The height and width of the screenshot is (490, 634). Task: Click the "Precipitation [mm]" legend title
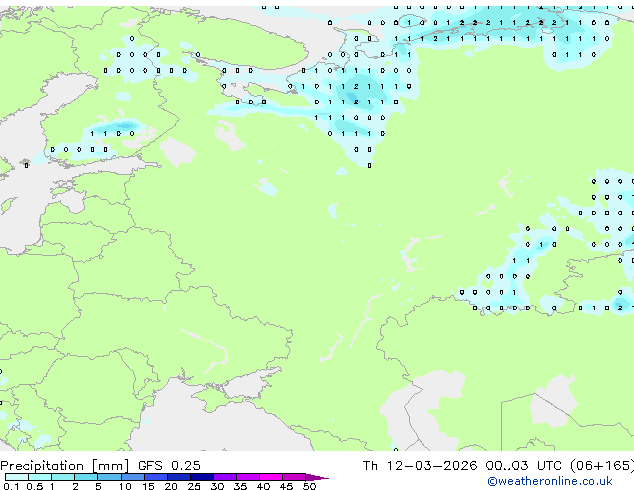[x=65, y=466]
